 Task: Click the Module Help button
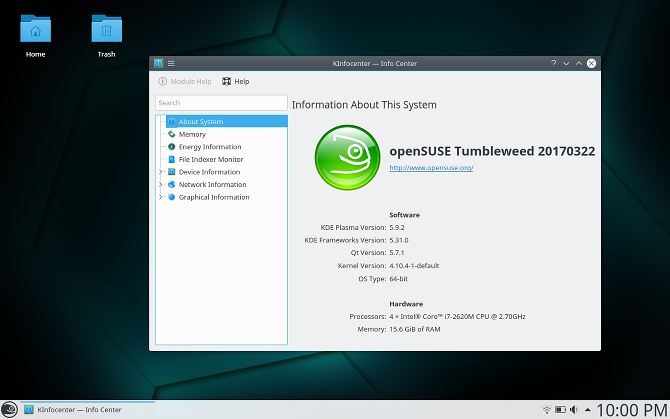[x=185, y=81]
